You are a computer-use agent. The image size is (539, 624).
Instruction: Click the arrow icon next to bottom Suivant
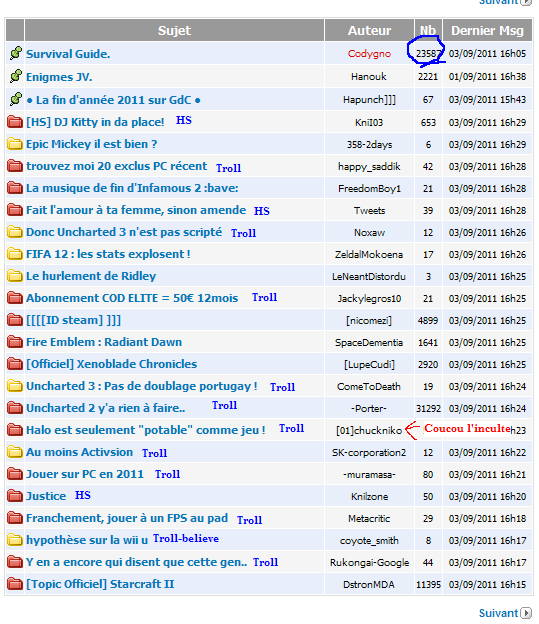click(x=526, y=613)
